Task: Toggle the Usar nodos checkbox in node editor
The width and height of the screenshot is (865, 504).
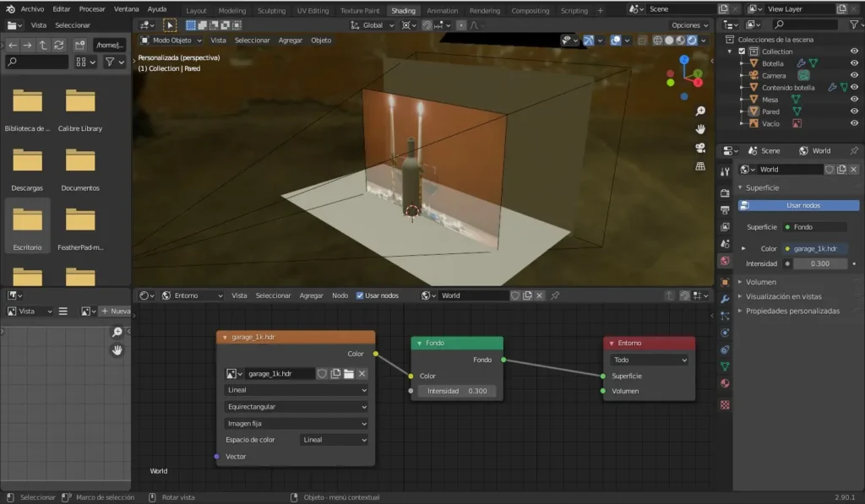Action: [360, 295]
